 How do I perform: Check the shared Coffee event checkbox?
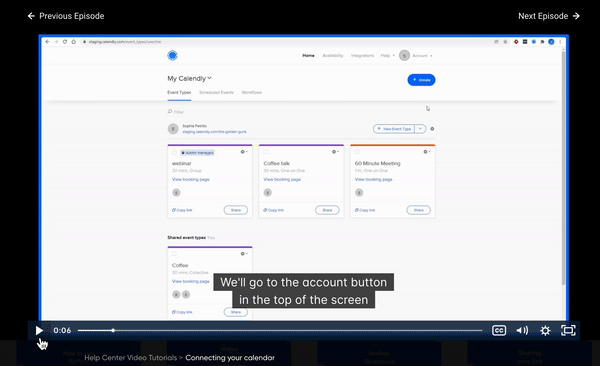[174, 253]
